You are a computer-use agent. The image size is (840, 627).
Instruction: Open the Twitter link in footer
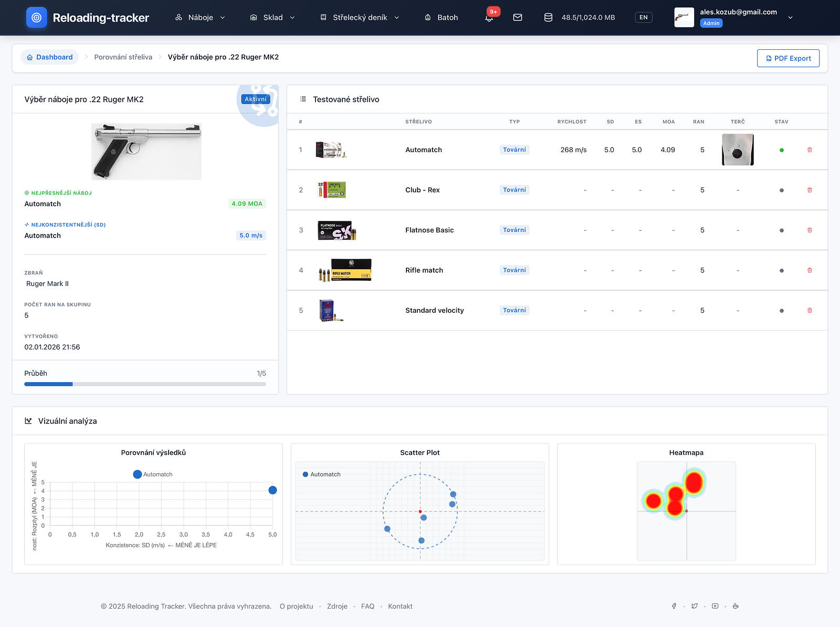695,606
